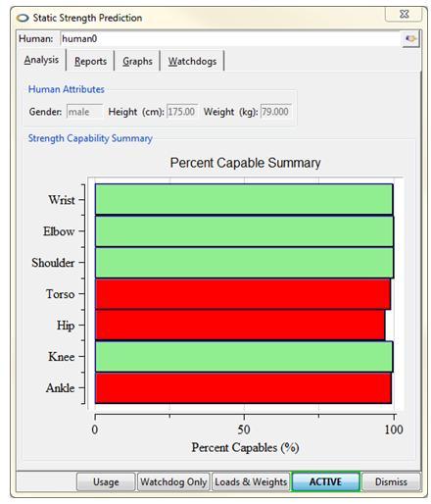
Task: Open Loads & Weights
Action: 251,481
